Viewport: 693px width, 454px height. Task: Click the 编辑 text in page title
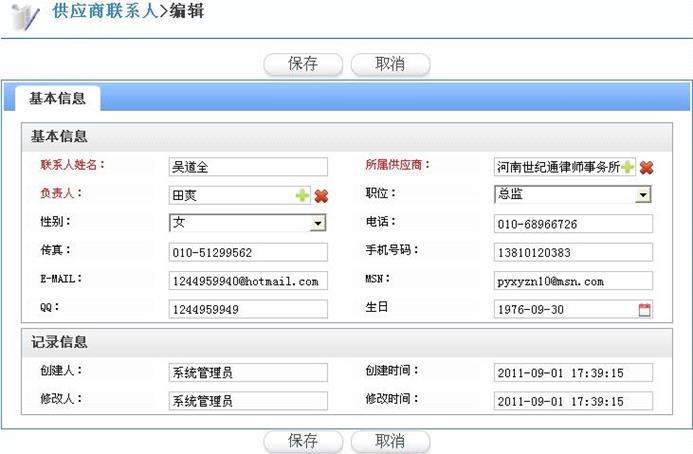pos(187,11)
